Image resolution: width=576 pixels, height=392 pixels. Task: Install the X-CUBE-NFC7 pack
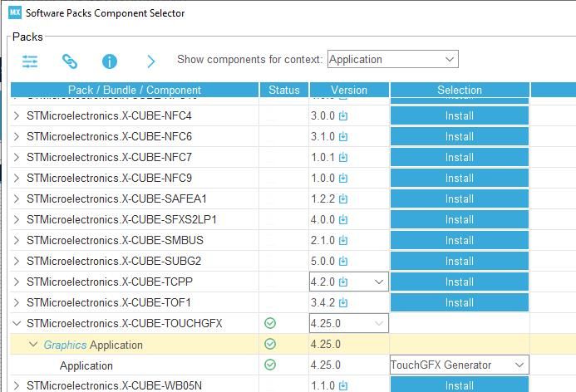(460, 158)
